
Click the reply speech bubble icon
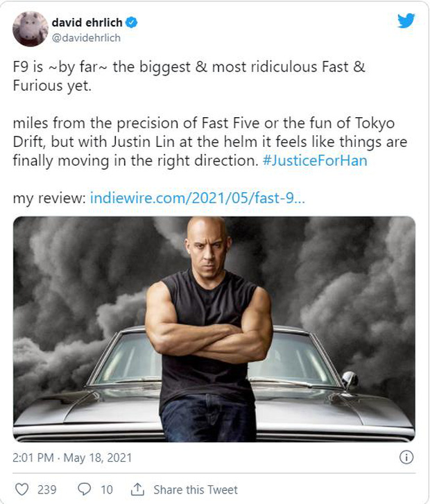84,489
